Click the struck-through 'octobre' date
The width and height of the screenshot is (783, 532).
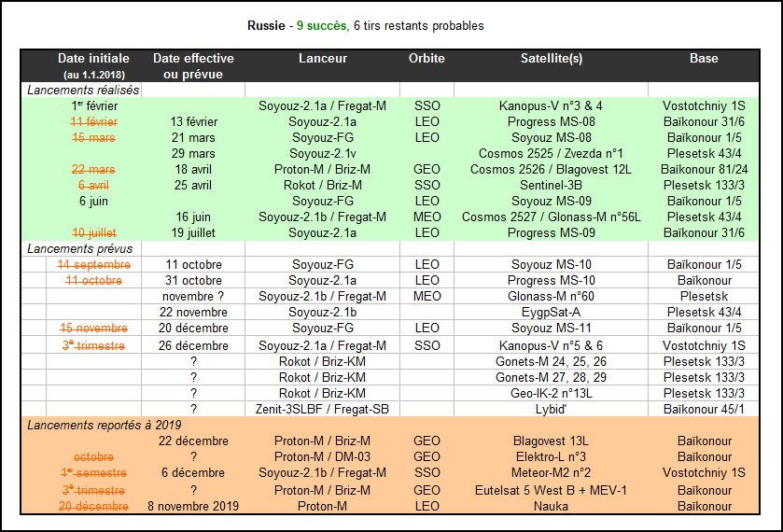(93, 457)
